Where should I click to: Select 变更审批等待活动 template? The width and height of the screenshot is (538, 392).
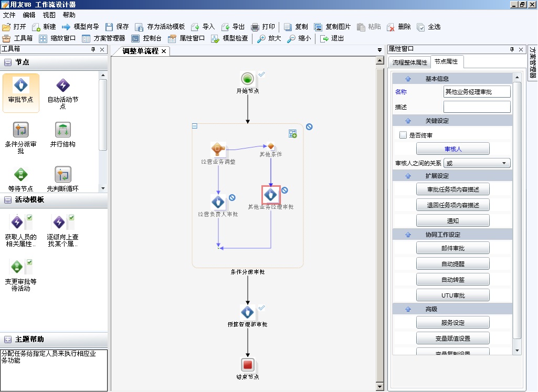(20, 275)
